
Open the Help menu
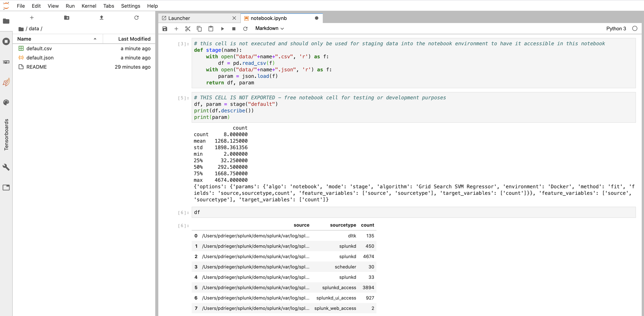(152, 6)
